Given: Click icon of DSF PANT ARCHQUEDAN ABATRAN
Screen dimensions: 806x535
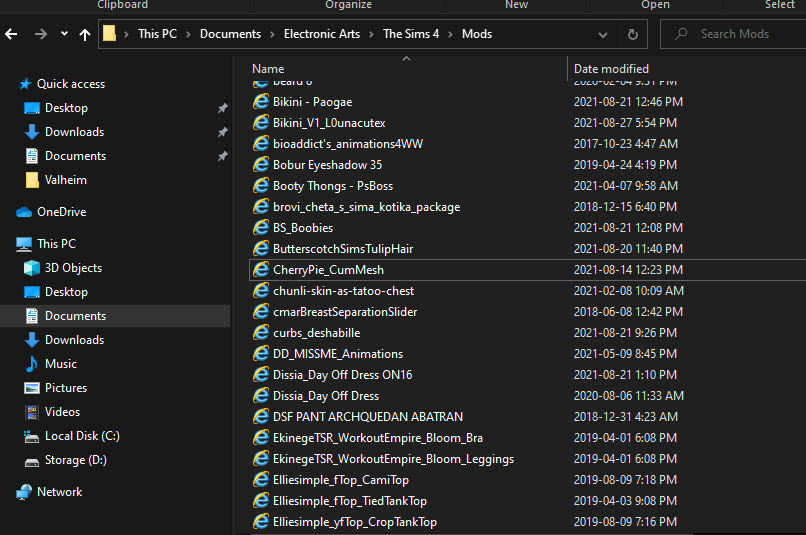Looking at the screenshot, I should (x=261, y=416).
